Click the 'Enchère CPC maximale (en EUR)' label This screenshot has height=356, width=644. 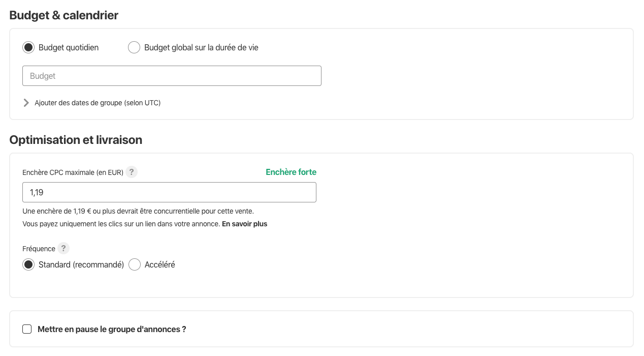point(73,172)
